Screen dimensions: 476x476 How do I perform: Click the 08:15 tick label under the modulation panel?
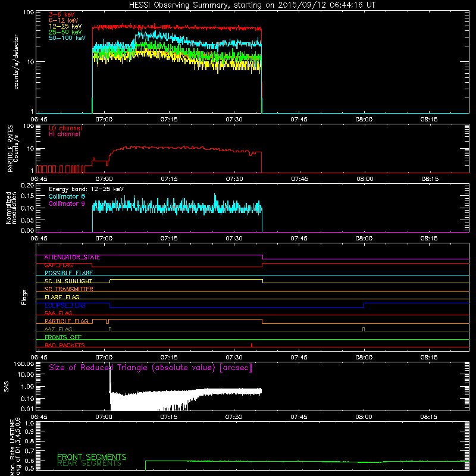pos(429,239)
